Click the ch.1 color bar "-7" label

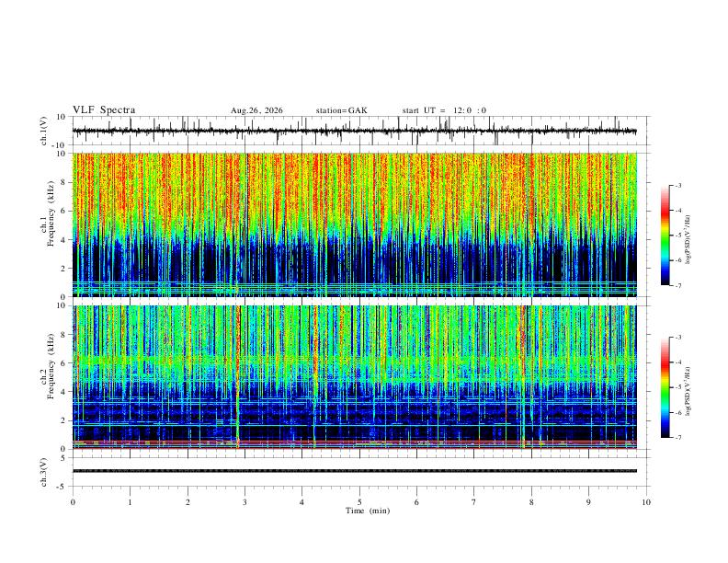(x=677, y=286)
